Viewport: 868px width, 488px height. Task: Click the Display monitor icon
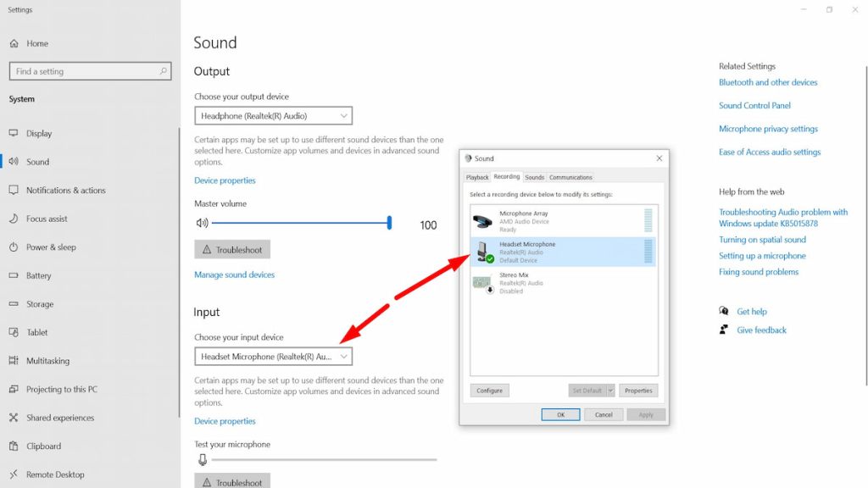pos(14,133)
